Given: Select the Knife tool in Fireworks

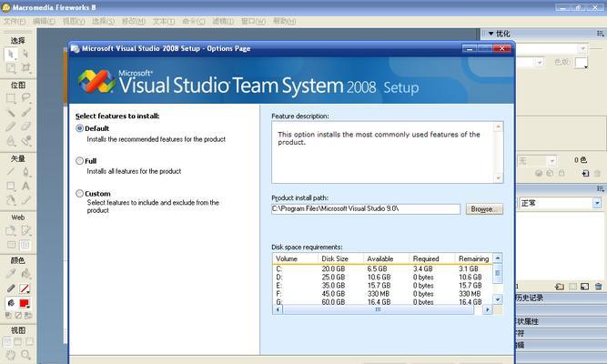Looking at the screenshot, I should click(25, 200).
